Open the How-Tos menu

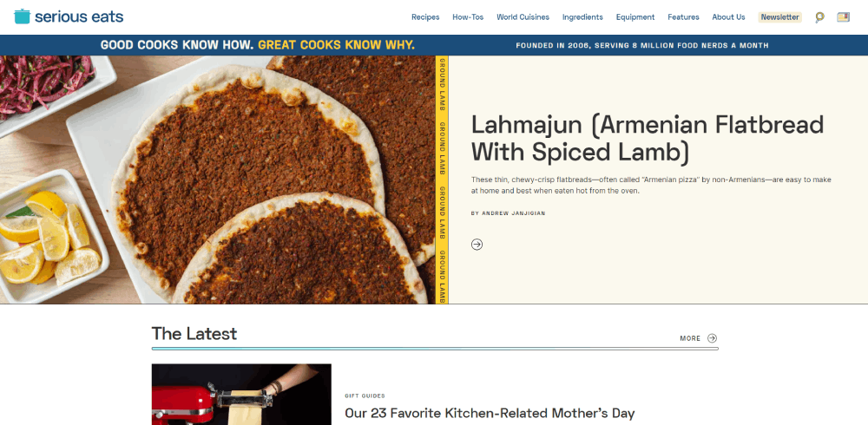click(468, 17)
